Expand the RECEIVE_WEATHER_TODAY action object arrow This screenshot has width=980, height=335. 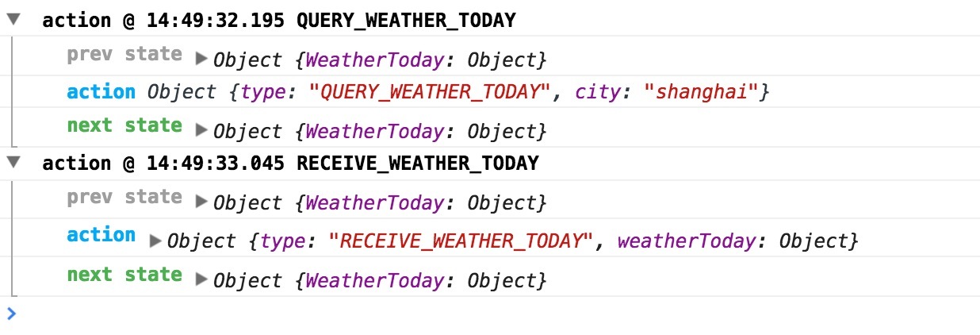click(155, 239)
